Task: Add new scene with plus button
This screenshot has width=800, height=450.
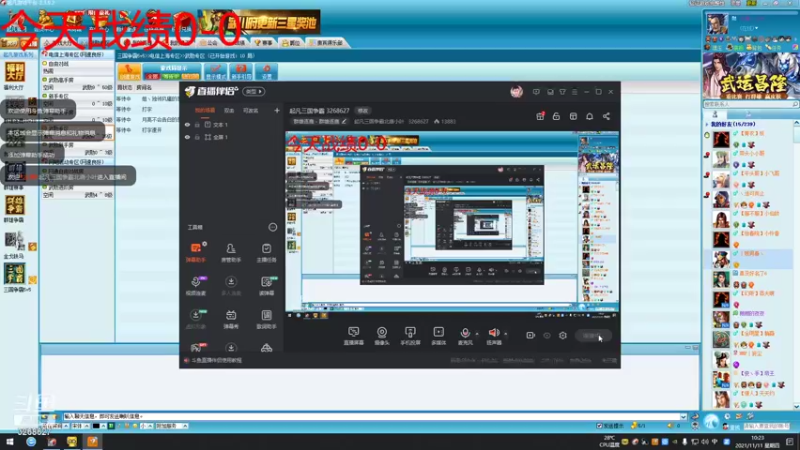Action: point(277,110)
